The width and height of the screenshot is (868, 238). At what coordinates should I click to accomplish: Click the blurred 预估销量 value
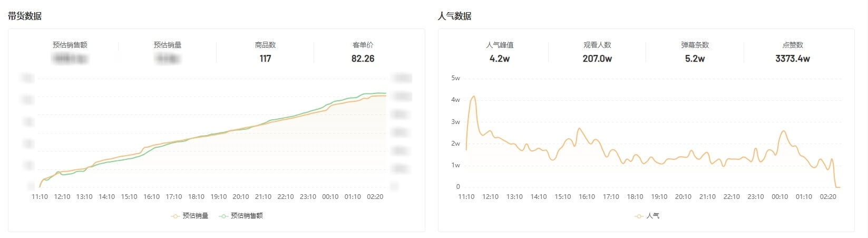168,59
